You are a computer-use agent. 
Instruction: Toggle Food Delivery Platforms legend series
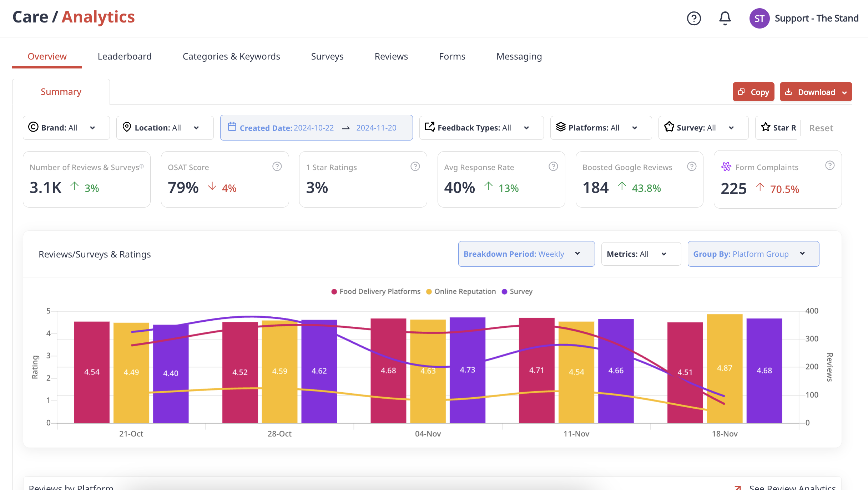(x=376, y=291)
